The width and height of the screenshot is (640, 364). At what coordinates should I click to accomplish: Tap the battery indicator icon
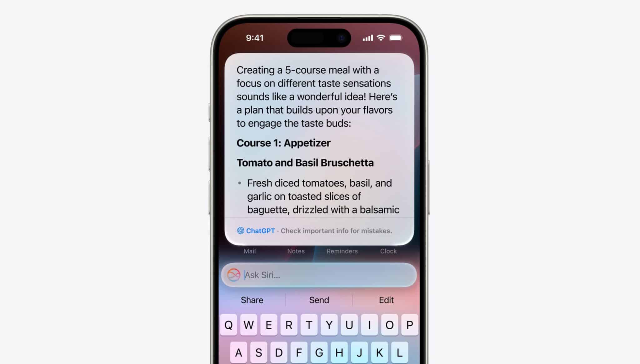click(x=398, y=37)
